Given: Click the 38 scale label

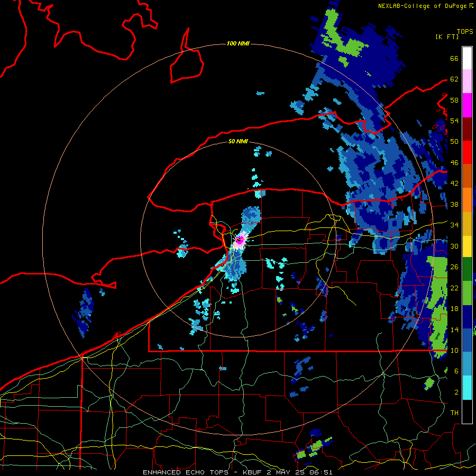Looking at the screenshot, I should [454, 204].
